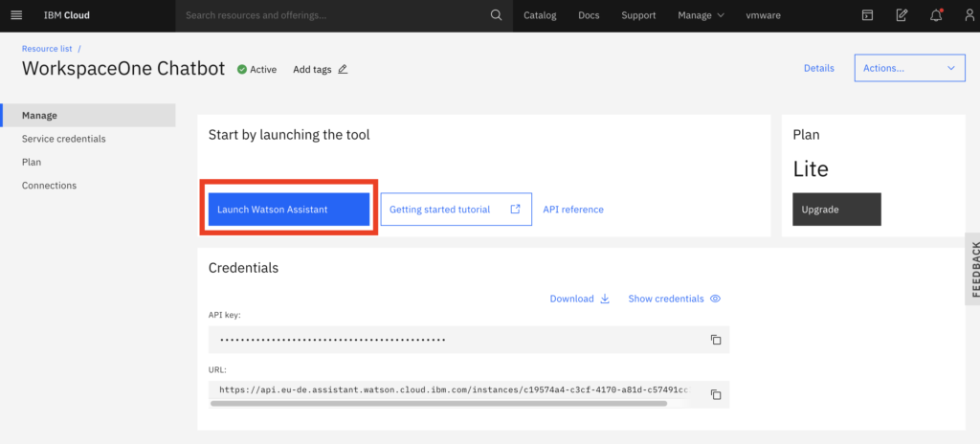Screen dimensions: 980x444
Task: Click the search magnifier icon
Action: pos(497,15)
